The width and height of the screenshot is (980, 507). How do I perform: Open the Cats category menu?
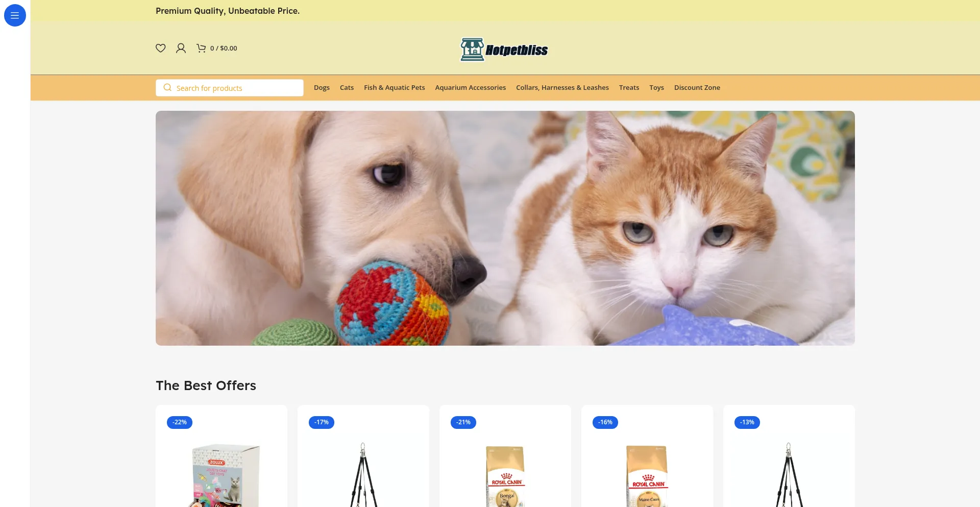point(347,88)
